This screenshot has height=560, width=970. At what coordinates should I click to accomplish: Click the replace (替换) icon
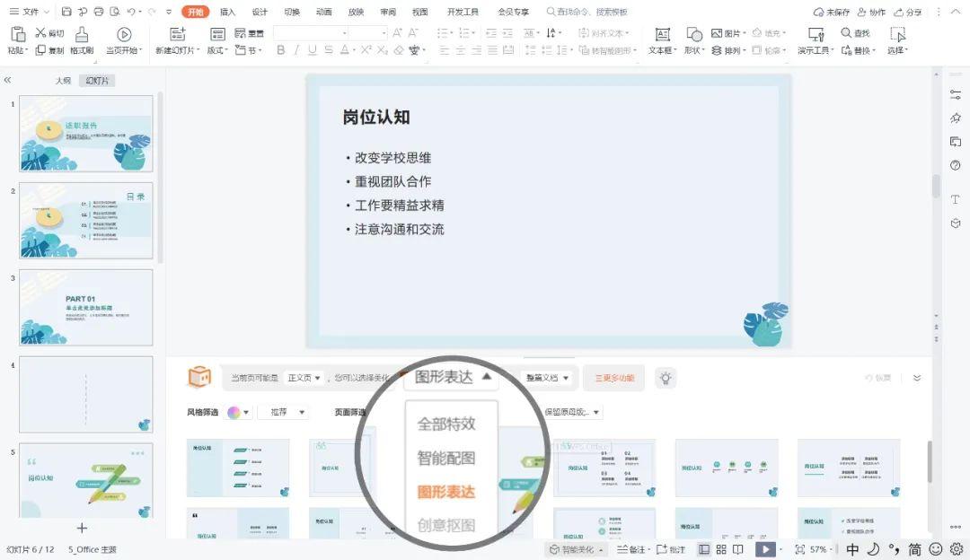(x=846, y=50)
